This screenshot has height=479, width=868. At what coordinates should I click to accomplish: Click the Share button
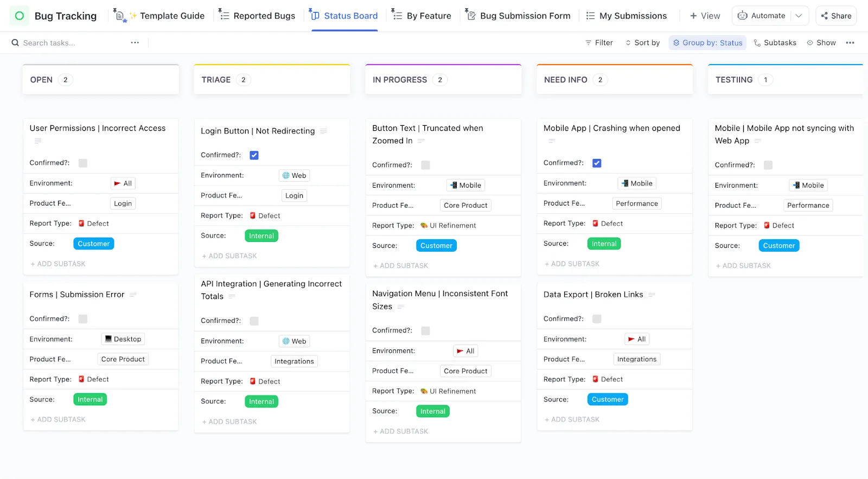(x=836, y=16)
